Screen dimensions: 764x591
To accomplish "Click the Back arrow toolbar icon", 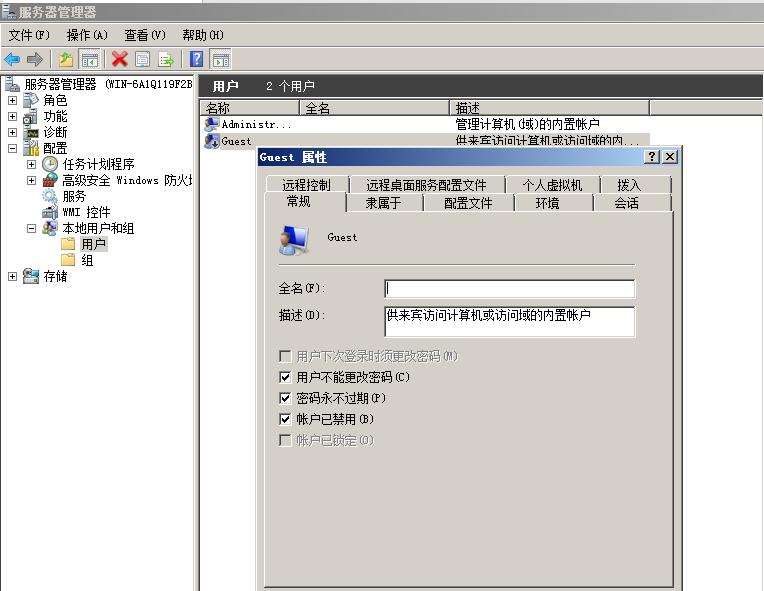I will pyautogui.click(x=12, y=59).
